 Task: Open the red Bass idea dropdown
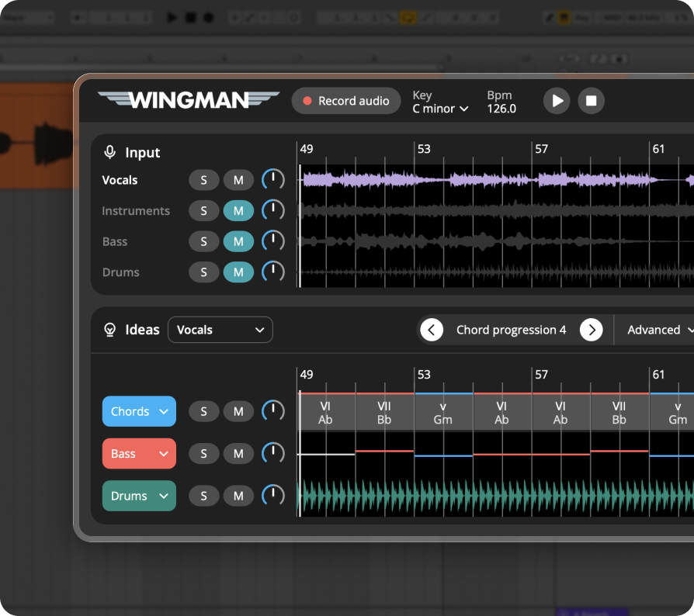[139, 454]
